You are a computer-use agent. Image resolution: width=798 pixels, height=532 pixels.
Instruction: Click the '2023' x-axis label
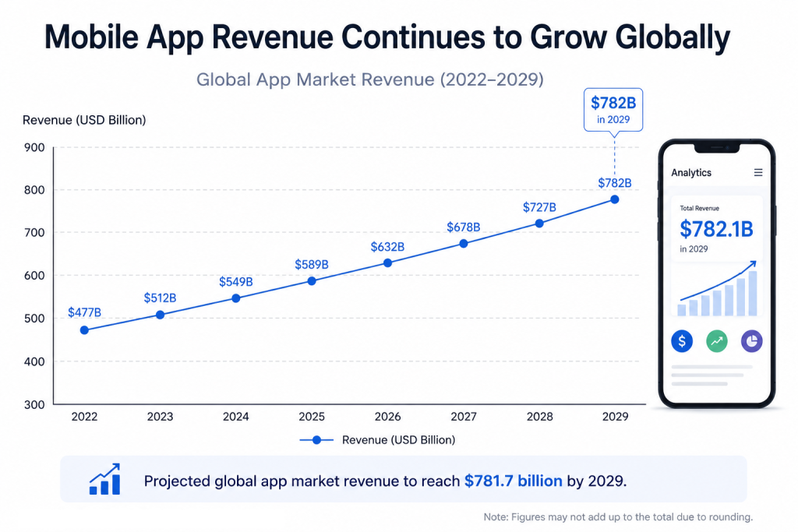tap(161, 417)
